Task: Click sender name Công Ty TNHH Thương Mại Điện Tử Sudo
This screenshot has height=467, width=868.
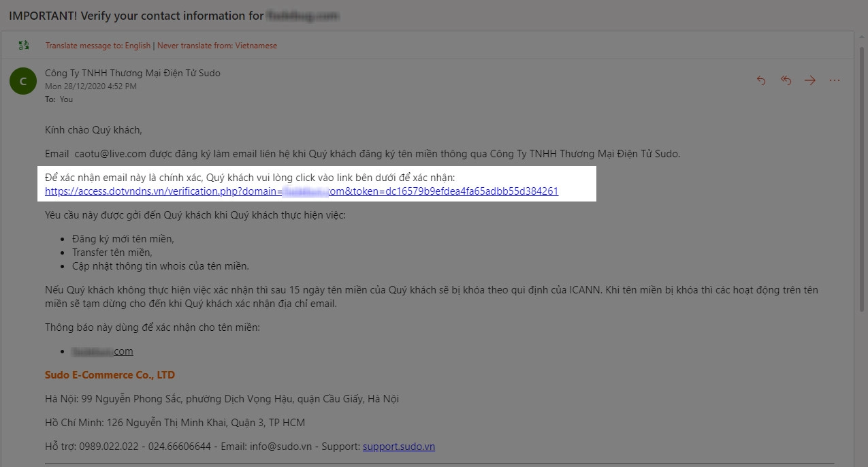Action: point(132,73)
